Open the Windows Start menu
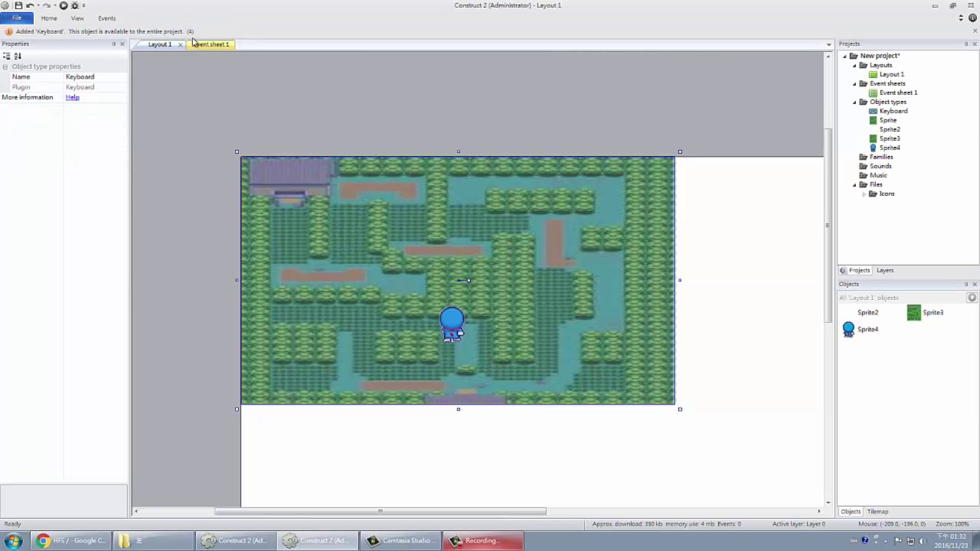This screenshot has height=551, width=980. pyautogui.click(x=13, y=541)
